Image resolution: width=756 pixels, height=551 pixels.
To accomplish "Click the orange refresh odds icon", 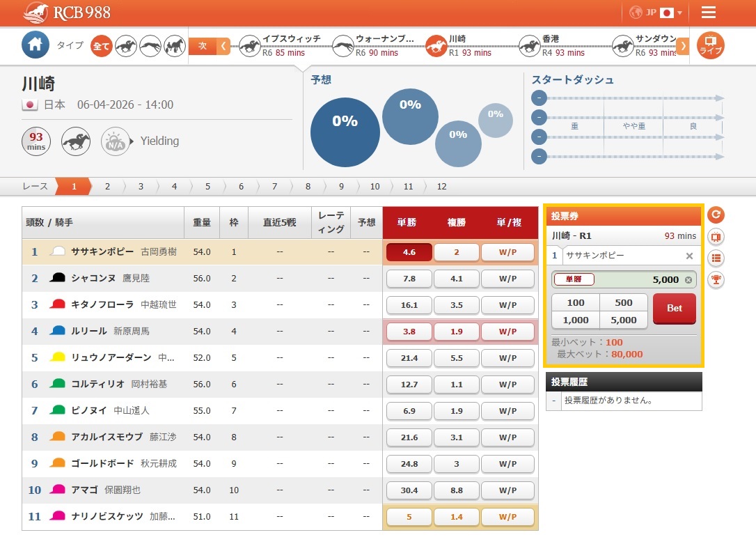I will tap(716, 215).
